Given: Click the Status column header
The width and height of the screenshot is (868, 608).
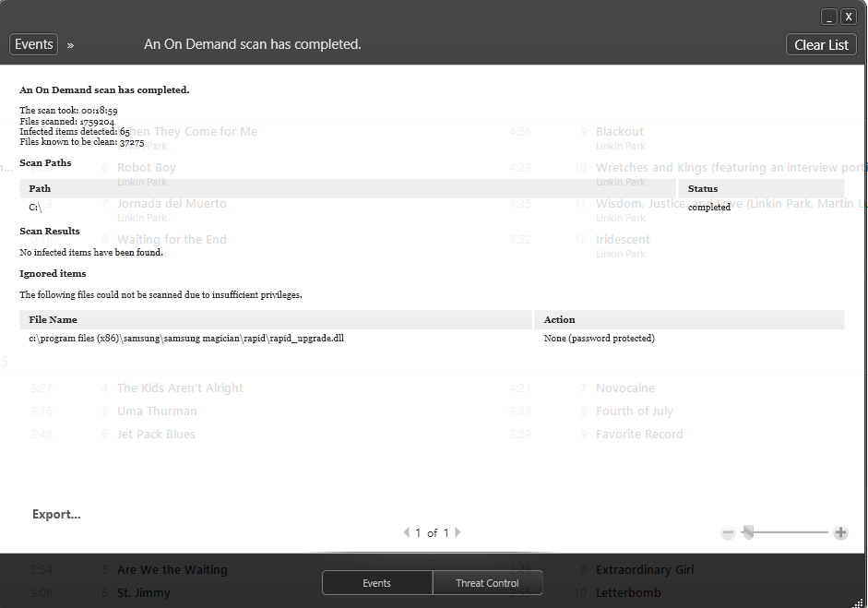Looking at the screenshot, I should coord(703,188).
